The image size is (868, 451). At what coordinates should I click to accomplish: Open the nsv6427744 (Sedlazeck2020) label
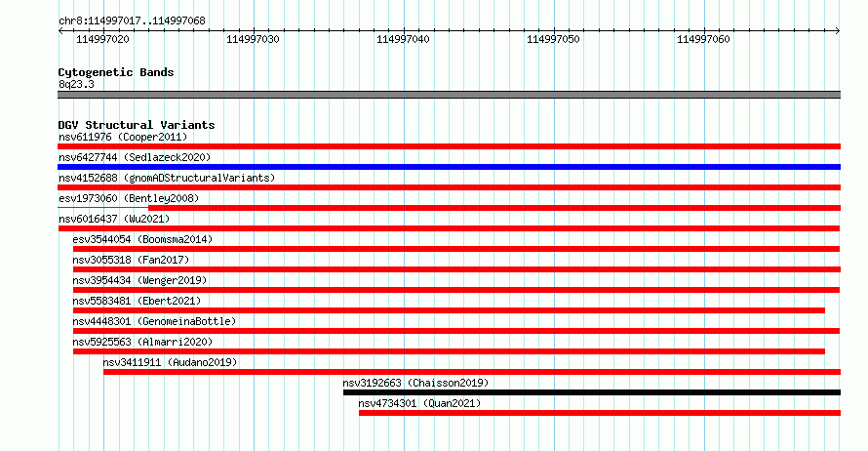tap(135, 157)
